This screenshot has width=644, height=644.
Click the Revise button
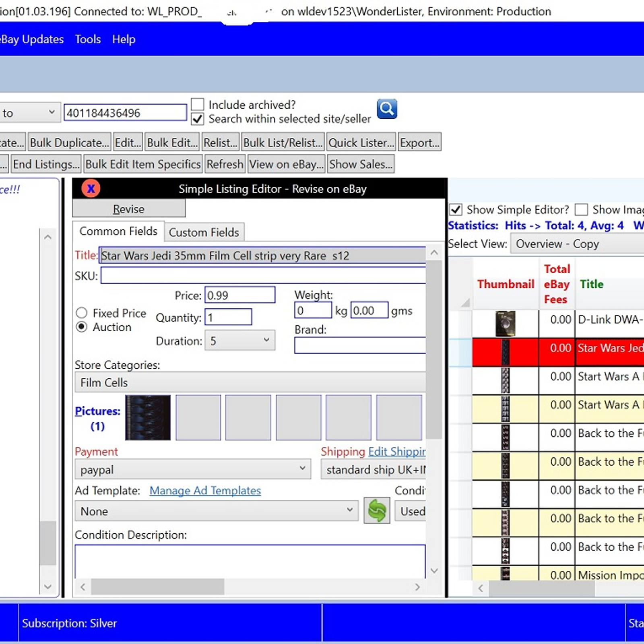click(129, 209)
